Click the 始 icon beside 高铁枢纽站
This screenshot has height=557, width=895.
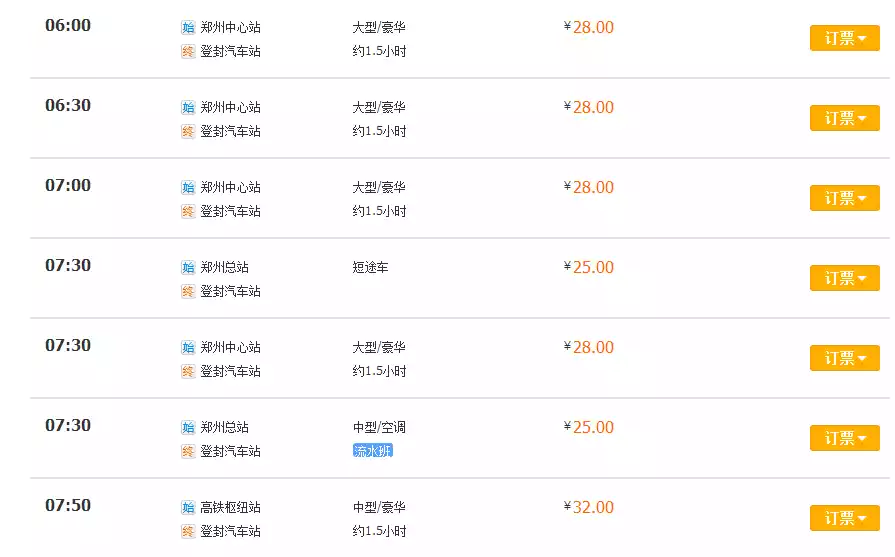(x=188, y=507)
